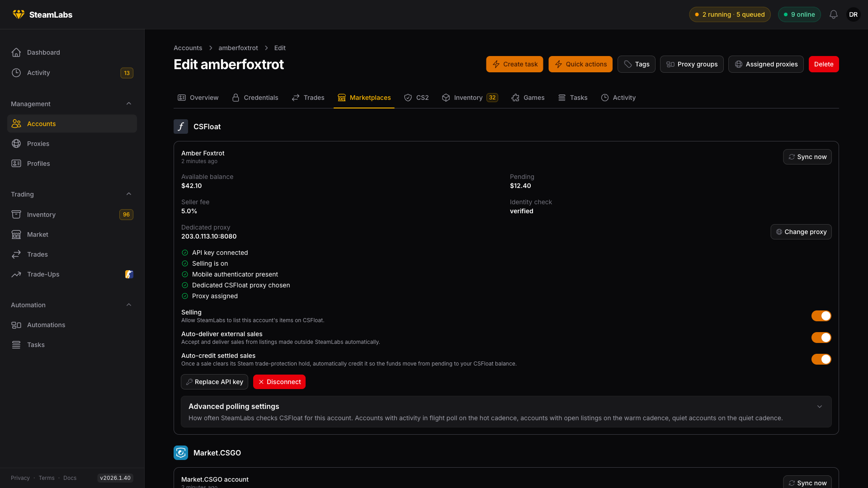This screenshot has width=868, height=488.
Task: Open the Quick actions menu
Action: pos(580,64)
